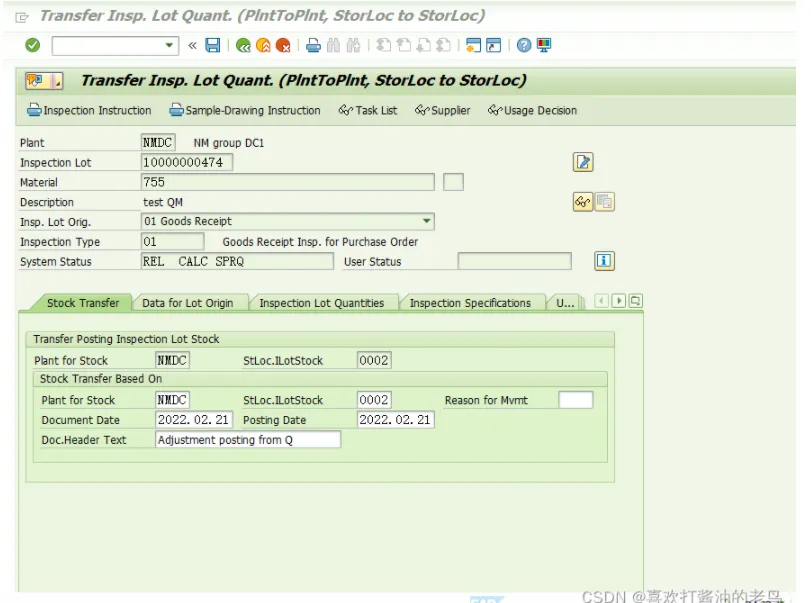The height and width of the screenshot is (603, 811).
Task: Click the 'NM group DC1' plant description text
Action: point(229,143)
